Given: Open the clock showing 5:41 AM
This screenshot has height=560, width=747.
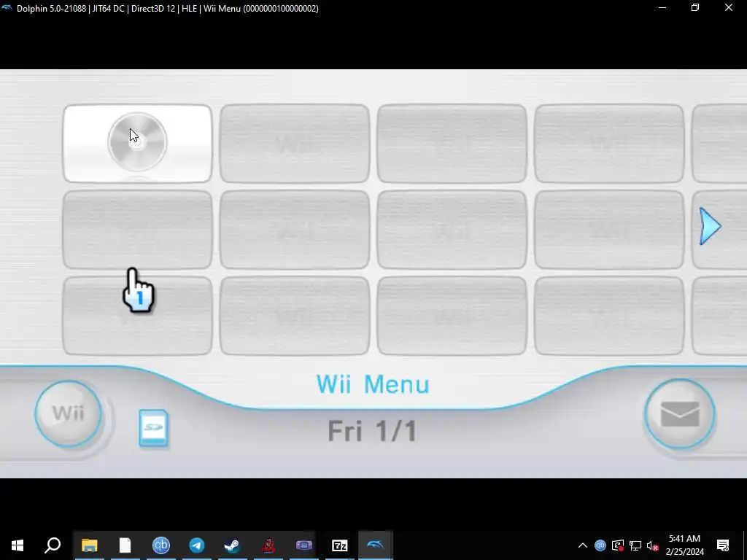Looking at the screenshot, I should coord(684,545).
